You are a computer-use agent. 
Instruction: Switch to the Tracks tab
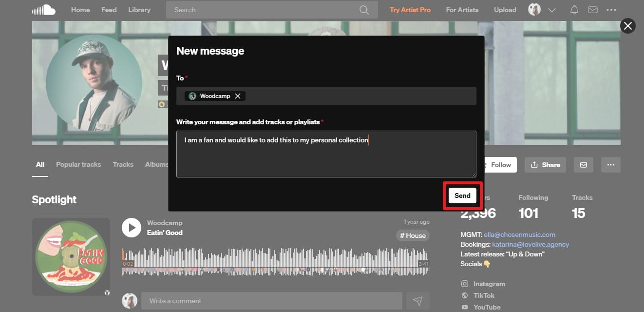[x=123, y=164]
